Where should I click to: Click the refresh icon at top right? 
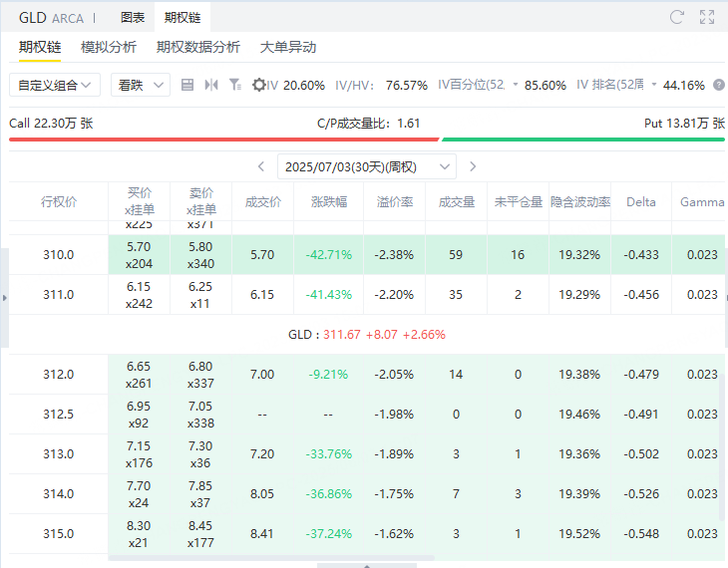pos(677,17)
